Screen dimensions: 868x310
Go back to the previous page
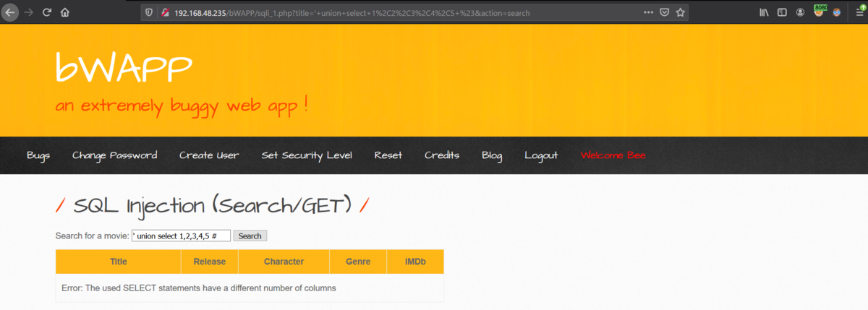[10, 12]
